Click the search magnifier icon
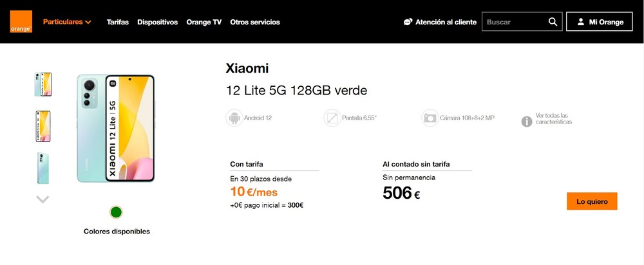The width and height of the screenshot is (644, 265). pyautogui.click(x=553, y=22)
